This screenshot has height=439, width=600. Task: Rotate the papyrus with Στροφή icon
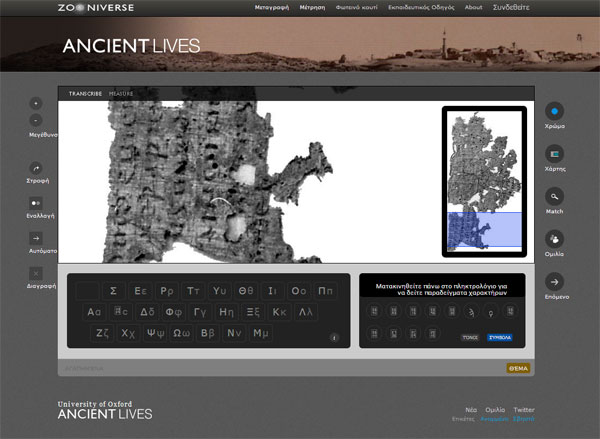coord(36,168)
